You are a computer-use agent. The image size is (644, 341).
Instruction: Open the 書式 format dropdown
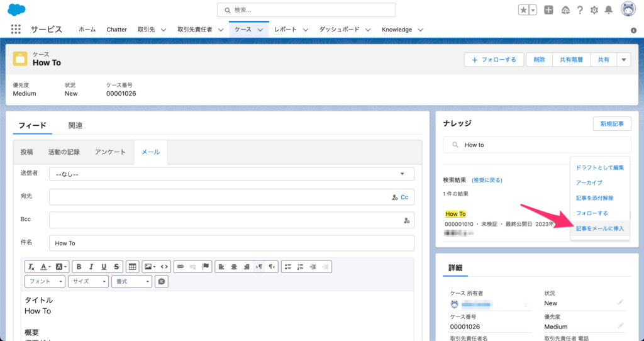pyautogui.click(x=132, y=281)
